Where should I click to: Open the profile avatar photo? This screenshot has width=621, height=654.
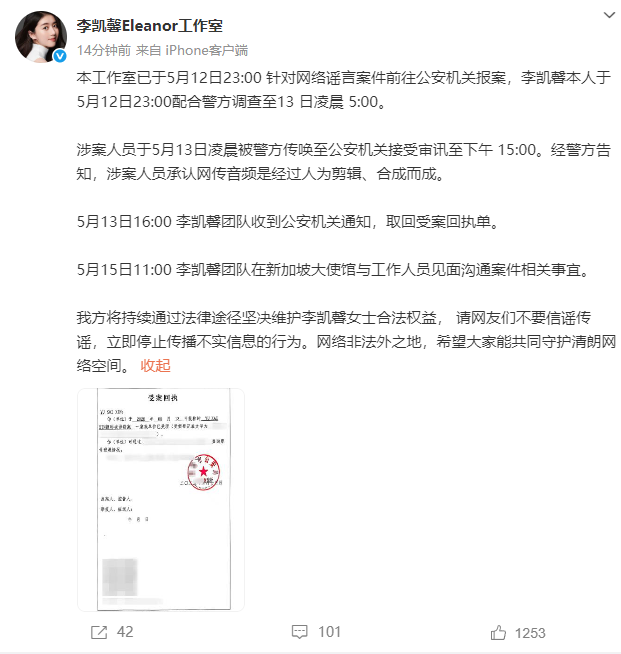click(41, 37)
